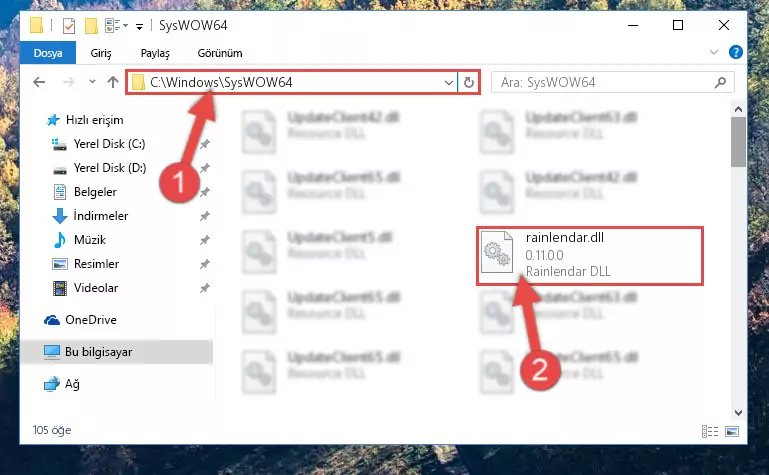The height and width of the screenshot is (475, 769).
Task: Click the search magnifier icon
Action: [720, 82]
